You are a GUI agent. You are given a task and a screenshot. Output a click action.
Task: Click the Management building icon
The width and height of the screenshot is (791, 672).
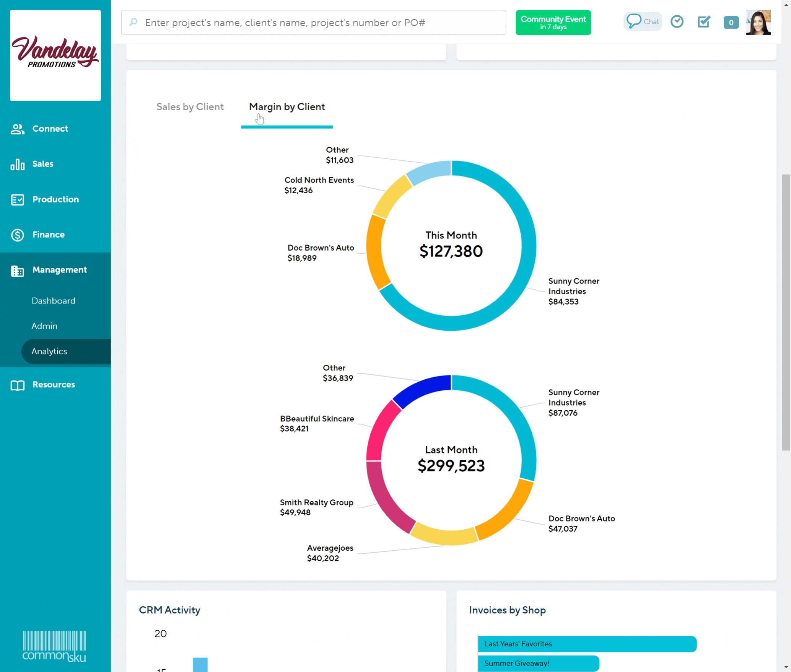pos(17,271)
